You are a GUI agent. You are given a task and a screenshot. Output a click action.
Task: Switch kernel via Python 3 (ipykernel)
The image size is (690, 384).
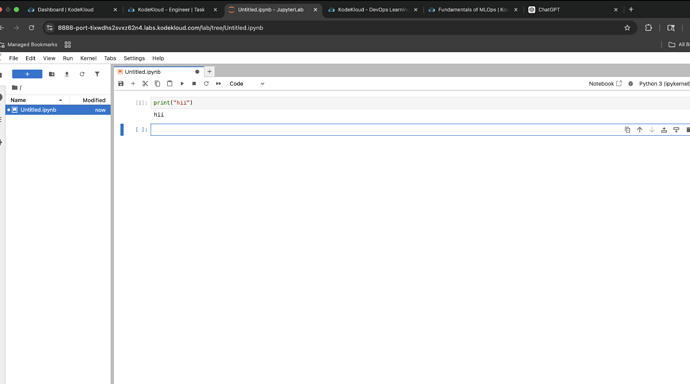(x=664, y=84)
